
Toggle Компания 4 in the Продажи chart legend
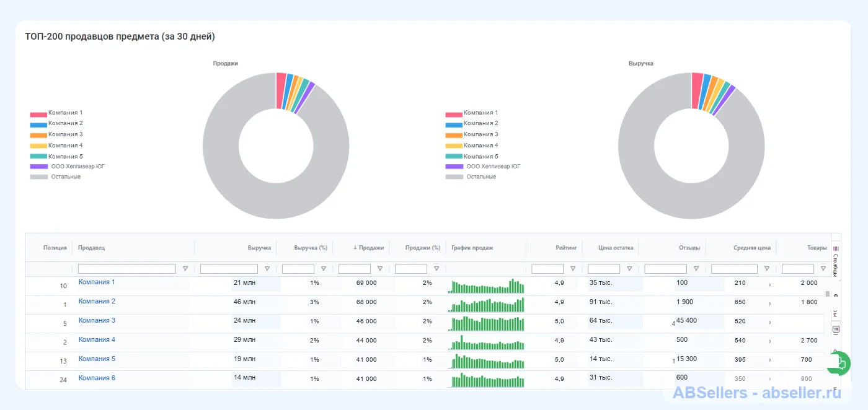click(x=56, y=146)
